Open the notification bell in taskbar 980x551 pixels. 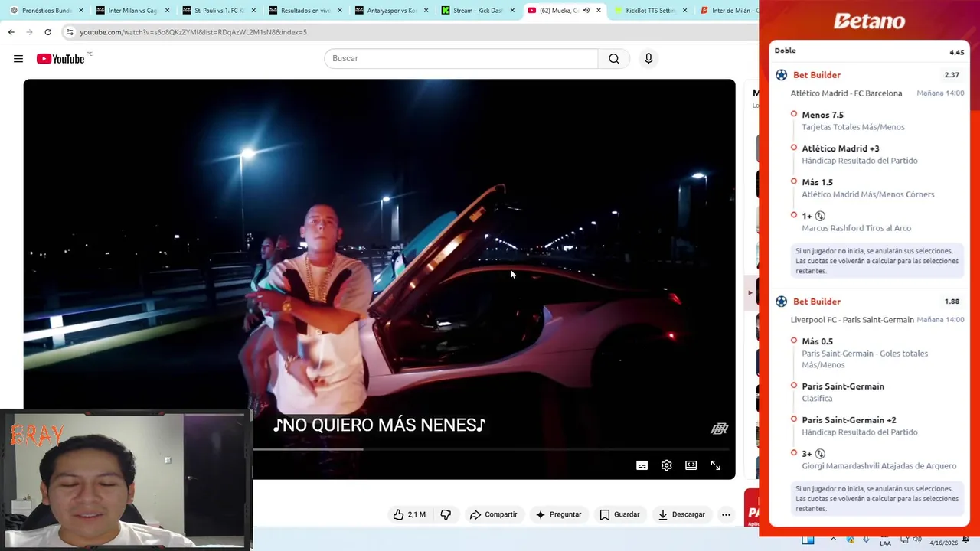966,540
